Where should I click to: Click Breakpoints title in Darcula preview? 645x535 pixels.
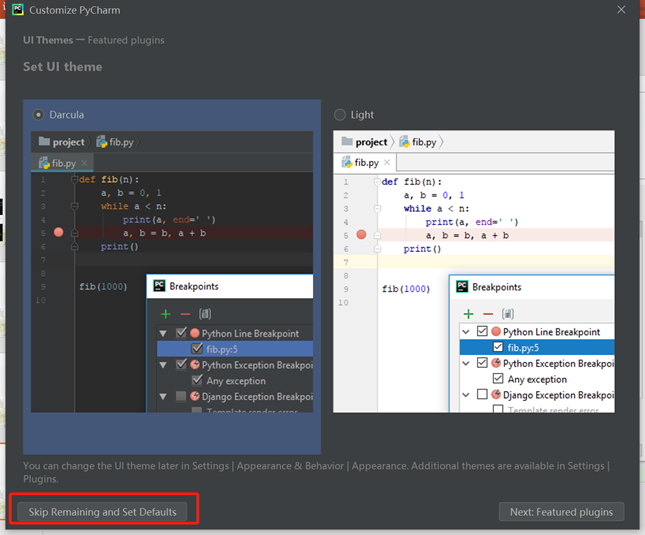(x=194, y=286)
